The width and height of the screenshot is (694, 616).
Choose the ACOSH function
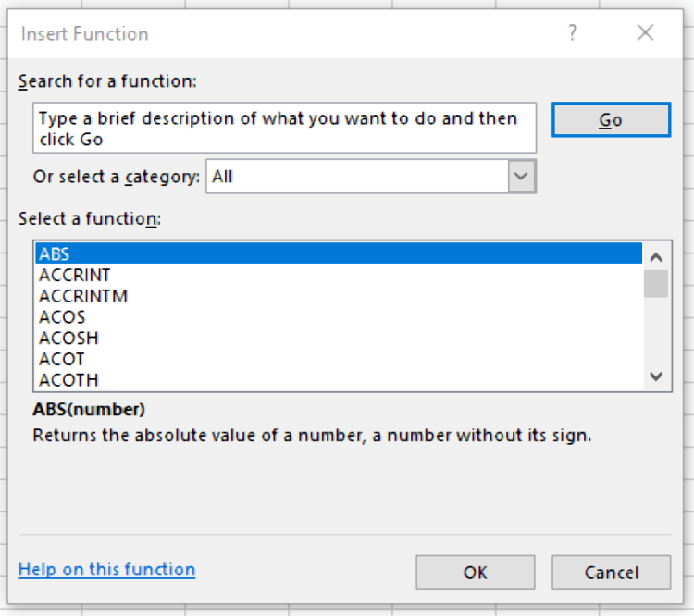68,338
